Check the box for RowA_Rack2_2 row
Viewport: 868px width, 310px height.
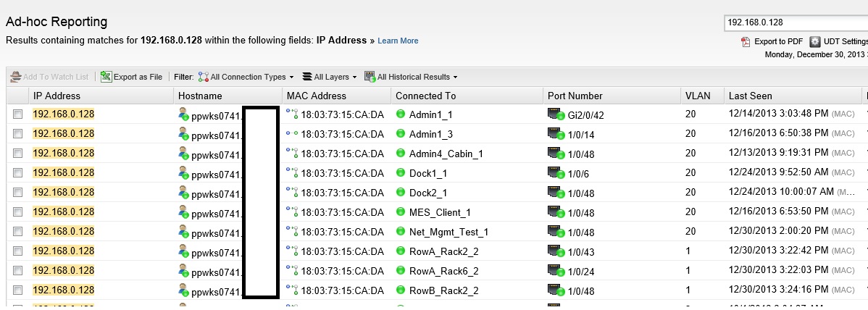(x=17, y=251)
